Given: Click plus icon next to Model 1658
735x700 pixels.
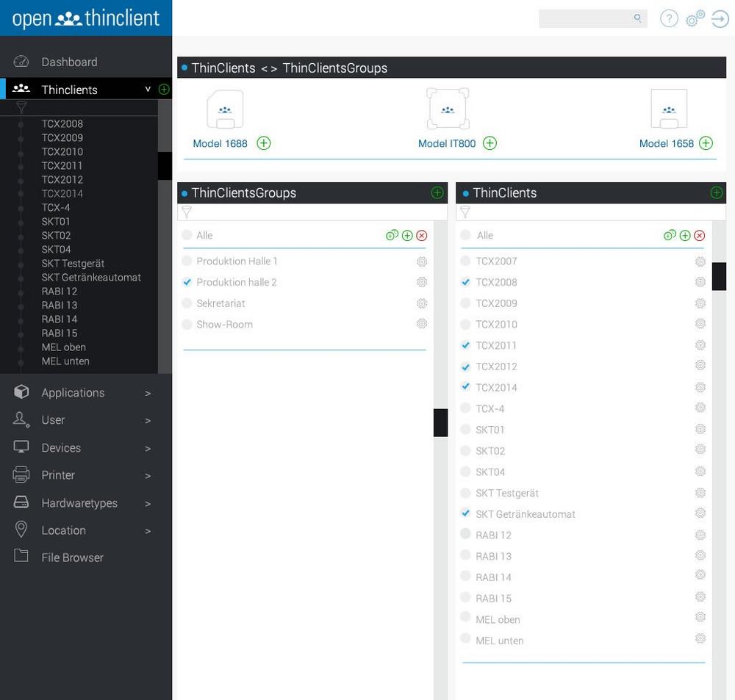Looking at the screenshot, I should 706,143.
